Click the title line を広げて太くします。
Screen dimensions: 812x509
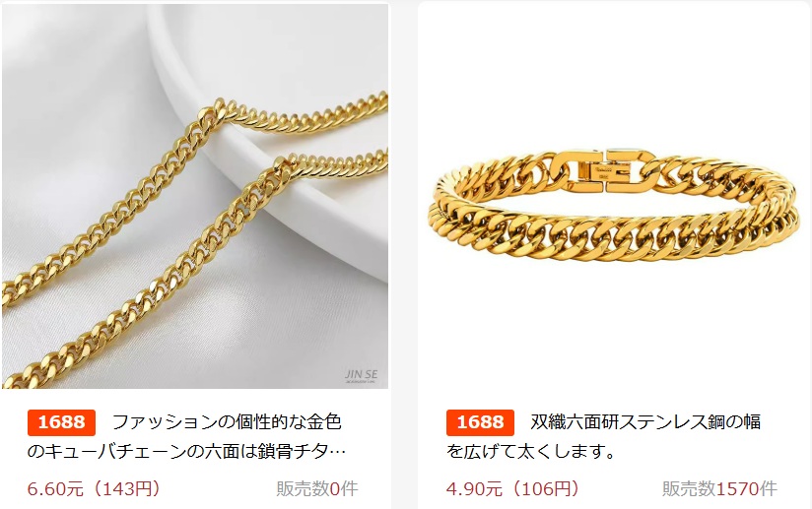[x=531, y=452]
